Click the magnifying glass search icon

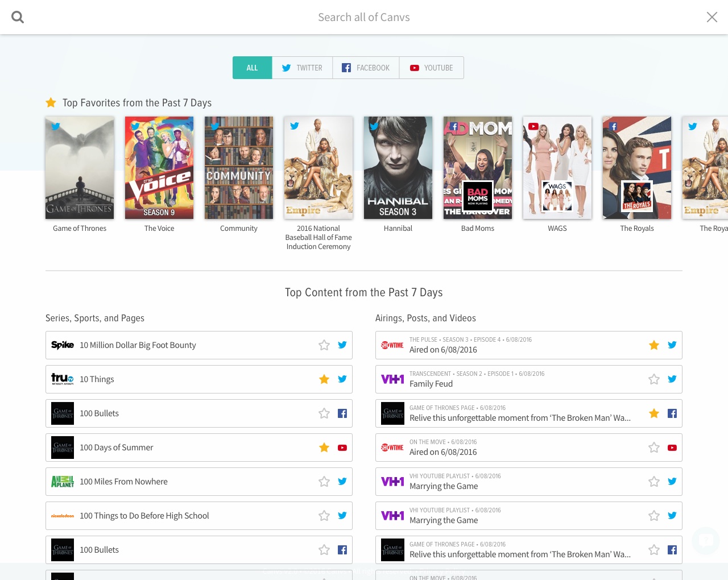(18, 17)
